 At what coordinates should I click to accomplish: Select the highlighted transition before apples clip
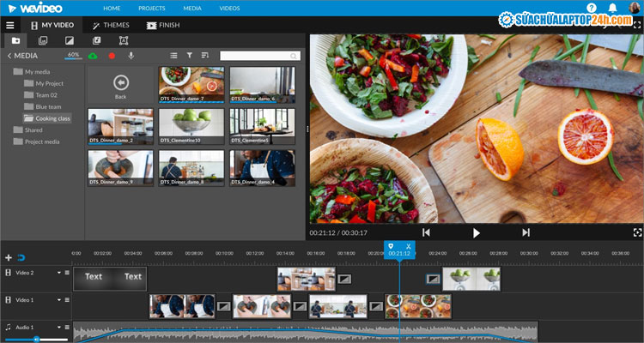(433, 279)
